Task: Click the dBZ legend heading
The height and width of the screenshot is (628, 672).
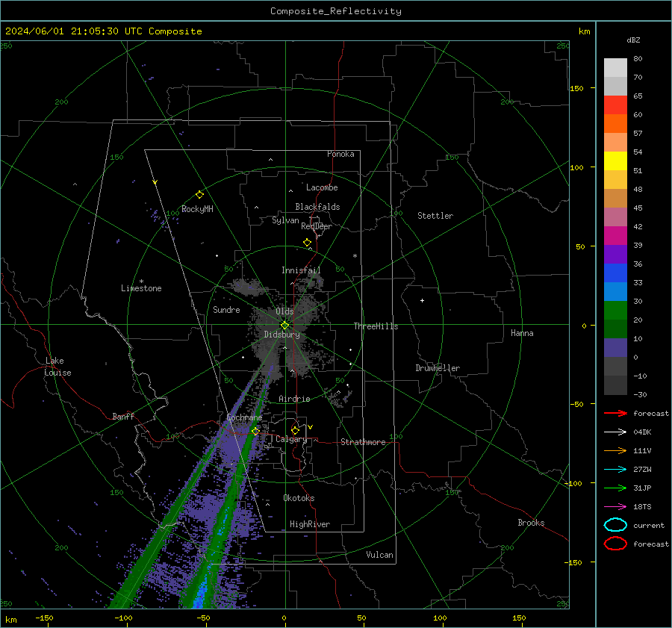Action: click(633, 40)
